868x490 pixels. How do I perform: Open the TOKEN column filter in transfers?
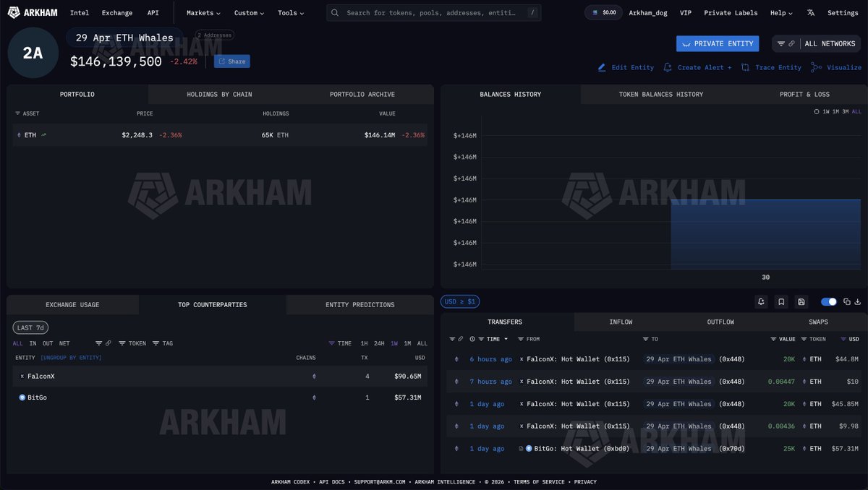(814, 339)
